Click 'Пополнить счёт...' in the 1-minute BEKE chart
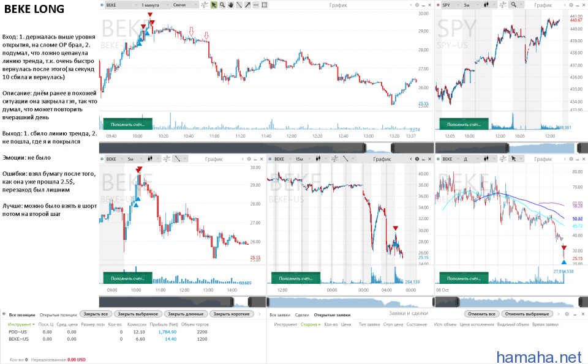The height and width of the screenshot is (364, 588). tap(127, 124)
